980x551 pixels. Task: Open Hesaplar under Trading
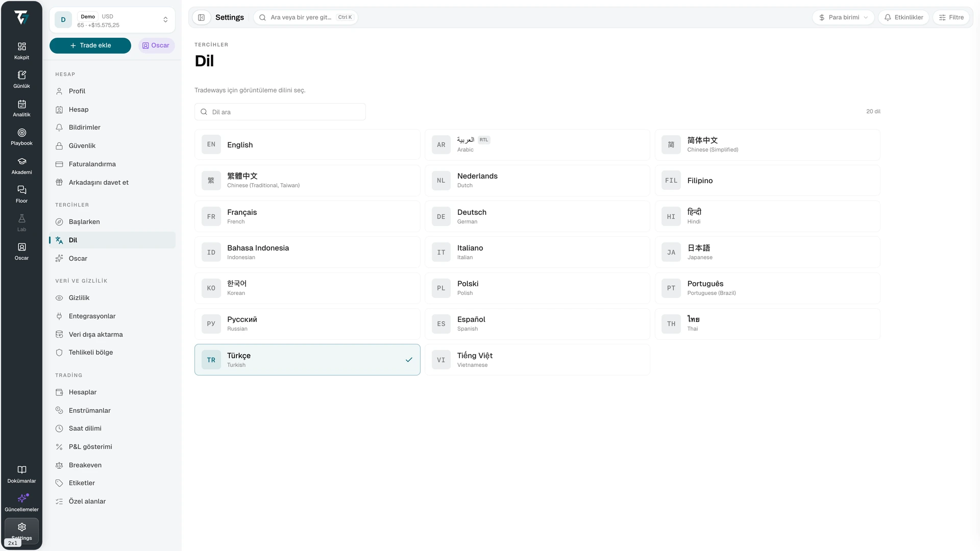click(x=112, y=392)
